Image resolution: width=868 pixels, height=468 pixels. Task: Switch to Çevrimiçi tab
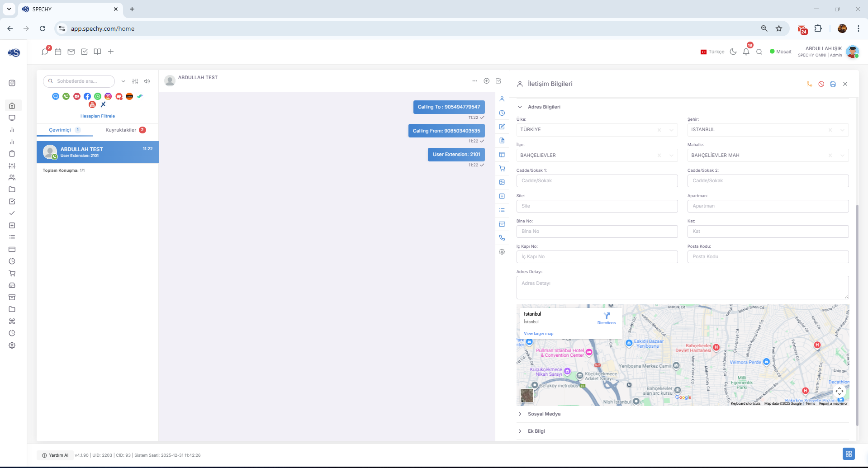(65, 130)
